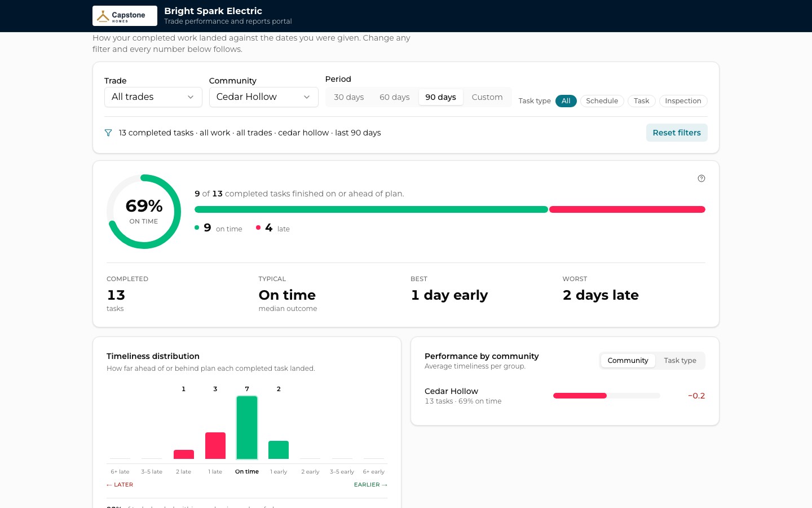Click the 1 late bar in chart
Viewport: 812px width, 508px height.
pos(215,445)
